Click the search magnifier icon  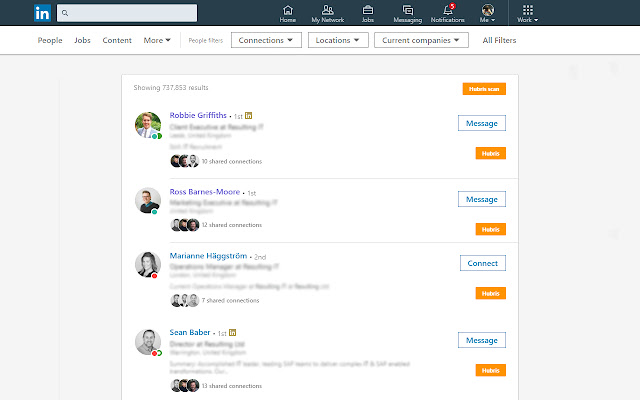coord(65,13)
